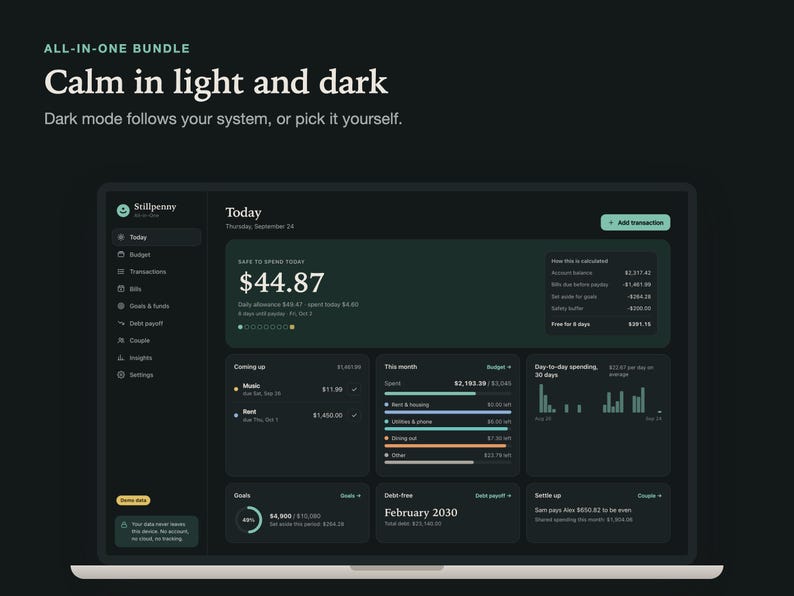Open the Couple sidebar section
The image size is (794, 596).
156,340
